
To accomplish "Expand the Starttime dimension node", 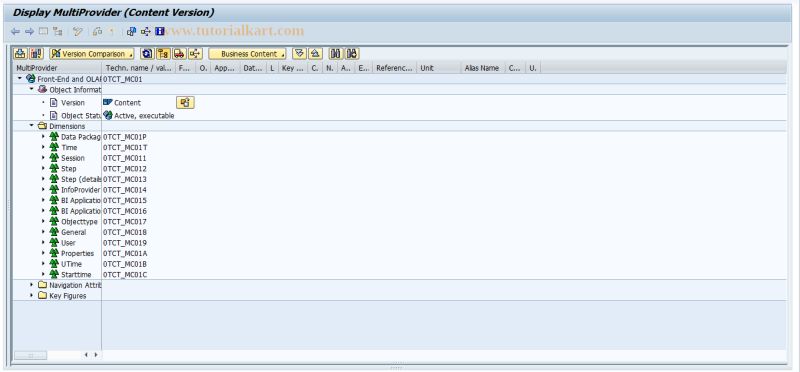I will (x=43, y=274).
